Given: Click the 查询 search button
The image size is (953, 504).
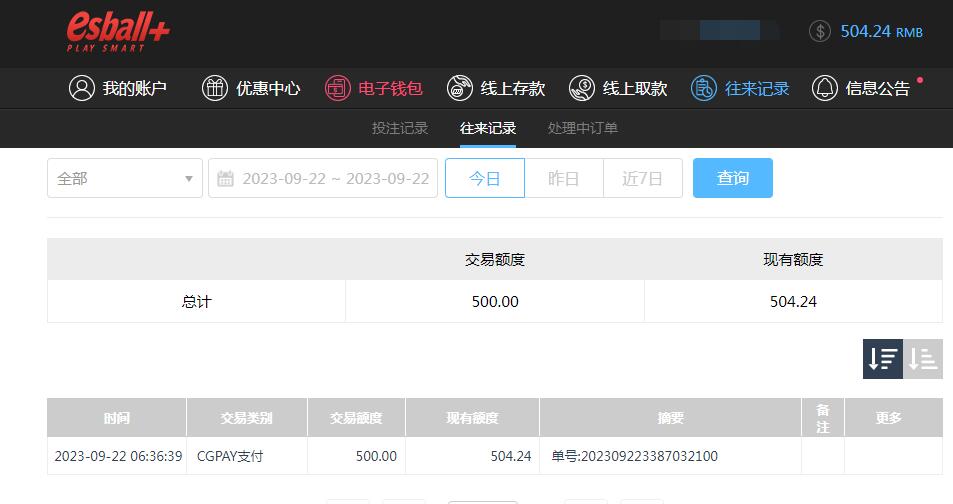Looking at the screenshot, I should coord(732,178).
